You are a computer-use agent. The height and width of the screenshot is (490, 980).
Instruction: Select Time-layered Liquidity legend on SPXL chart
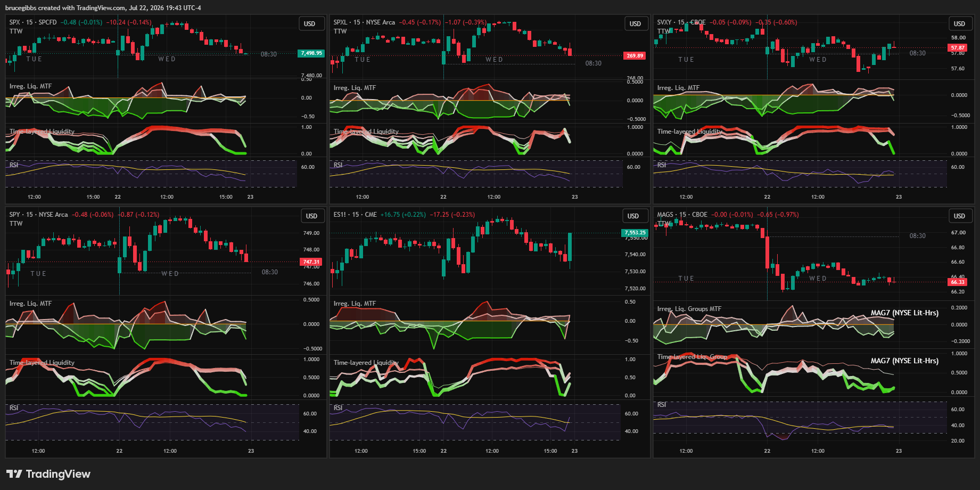coord(366,132)
